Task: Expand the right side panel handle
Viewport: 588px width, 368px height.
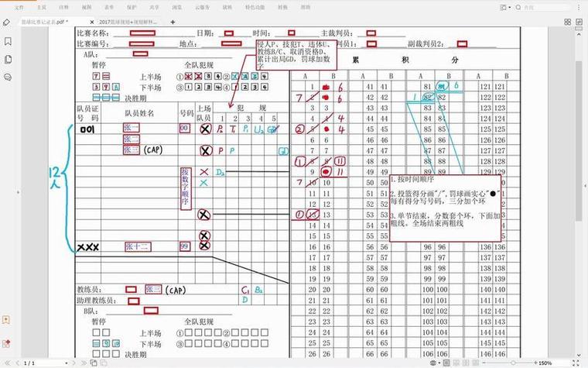Action: coord(586,185)
